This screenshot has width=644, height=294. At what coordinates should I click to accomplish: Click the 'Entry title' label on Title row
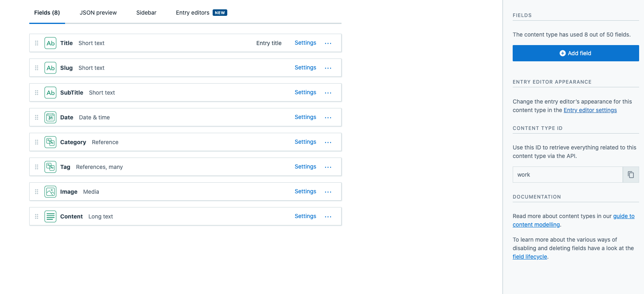pyautogui.click(x=269, y=43)
